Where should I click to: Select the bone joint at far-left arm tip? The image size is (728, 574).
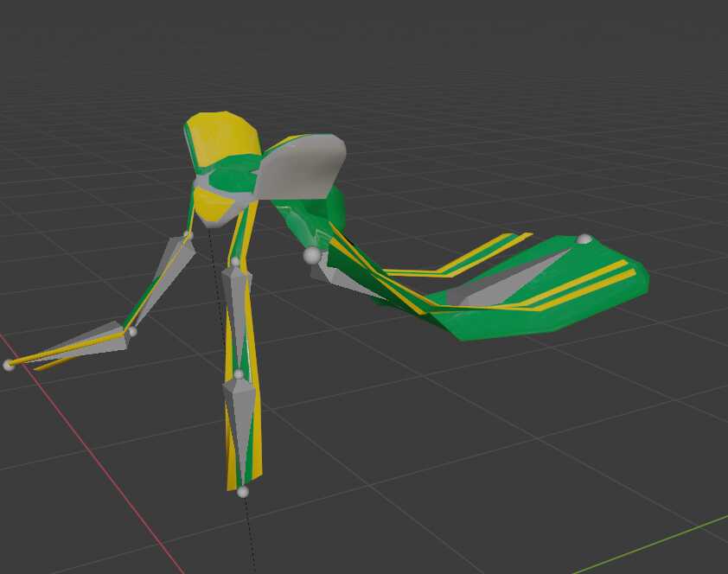[9, 365]
